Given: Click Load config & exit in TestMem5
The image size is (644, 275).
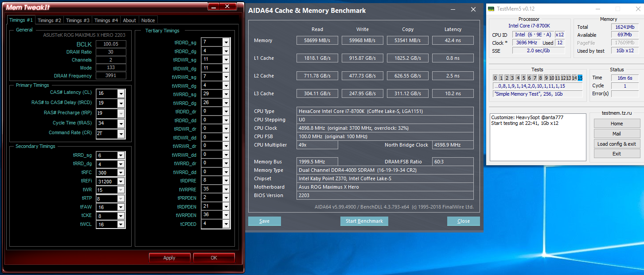Looking at the screenshot, I should [617, 144].
